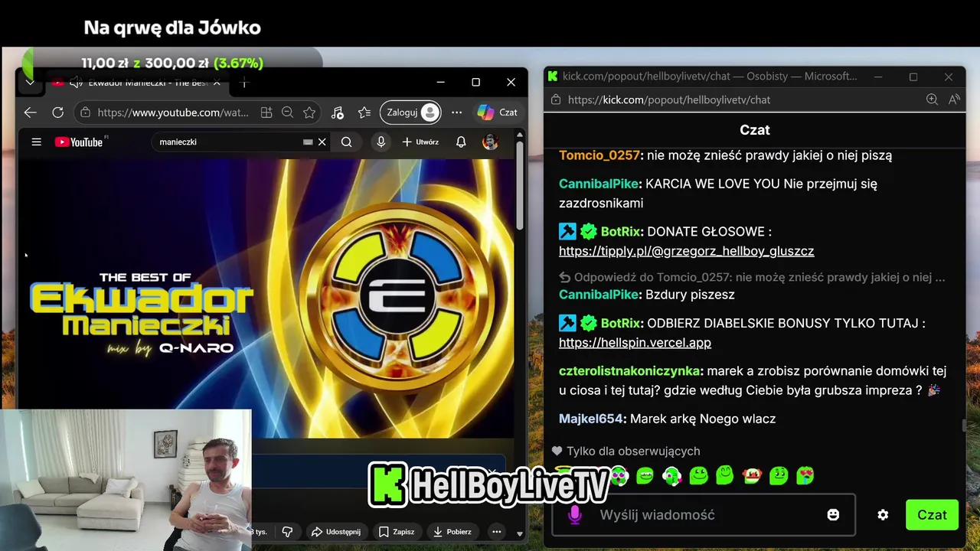Open the hellspin.vercel.app link in chat
Viewport: 980px width, 551px height.
[635, 343]
